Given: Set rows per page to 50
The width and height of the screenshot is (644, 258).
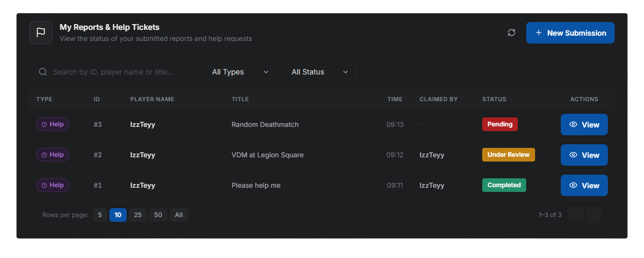Looking at the screenshot, I should pyautogui.click(x=158, y=215).
